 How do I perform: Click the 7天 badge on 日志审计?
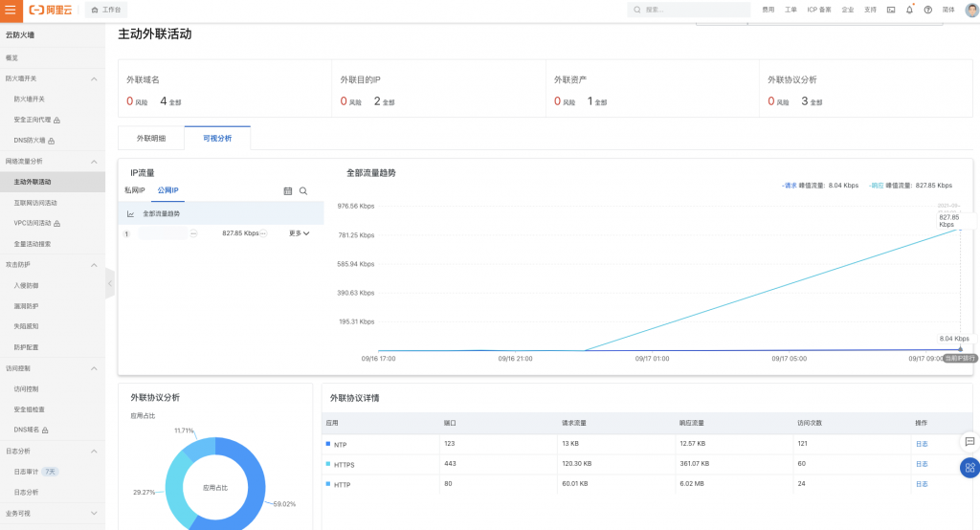[50, 472]
